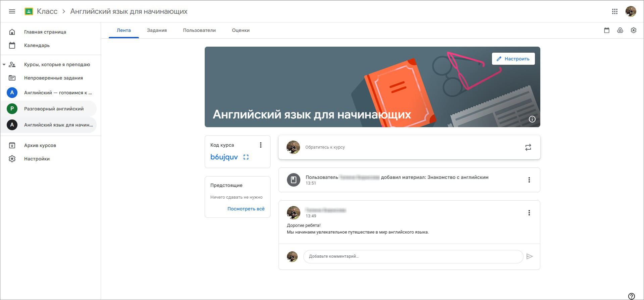Click the archive box icon in sidebar

[x=12, y=145]
